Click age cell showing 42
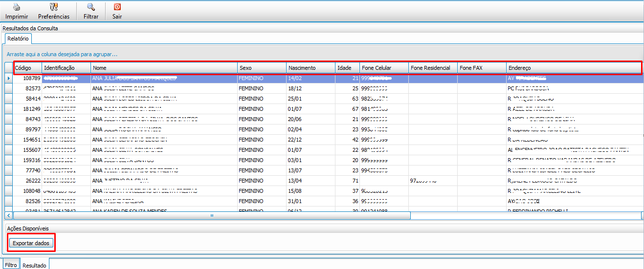The height and width of the screenshot is (269, 644). [x=347, y=140]
